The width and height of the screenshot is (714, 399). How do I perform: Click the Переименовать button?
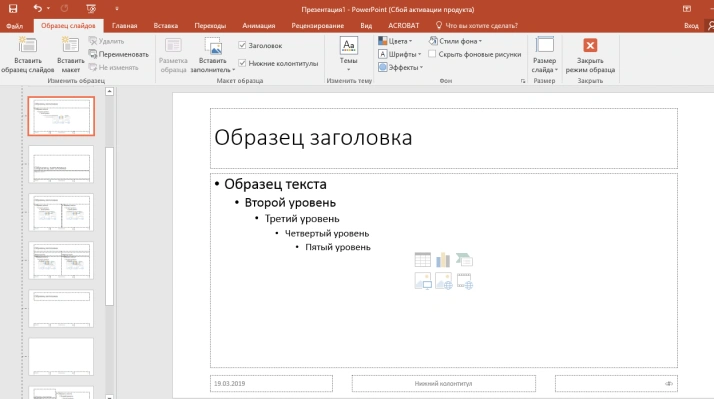[119, 54]
